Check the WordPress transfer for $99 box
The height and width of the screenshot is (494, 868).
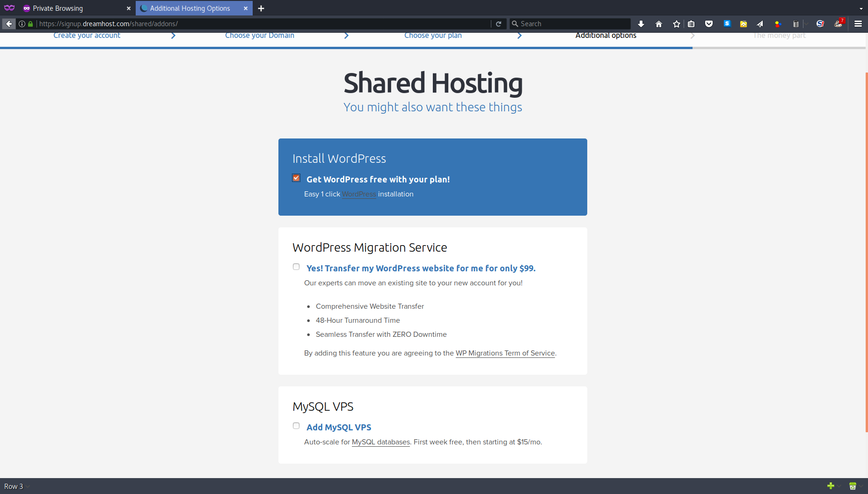[x=296, y=267]
